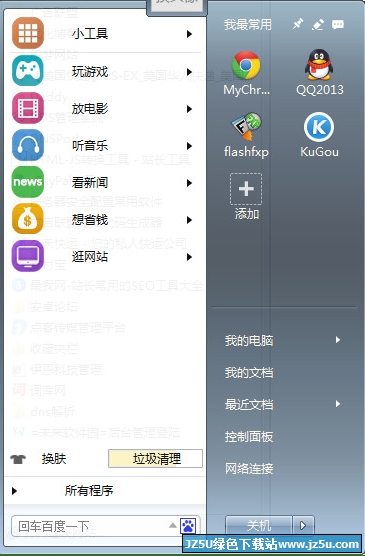Click the 垃圾清理 button
365x556 pixels.
click(155, 458)
